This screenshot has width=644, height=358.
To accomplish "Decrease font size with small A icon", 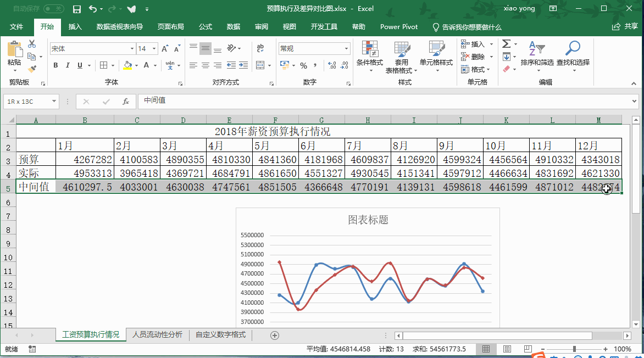I will point(177,48).
